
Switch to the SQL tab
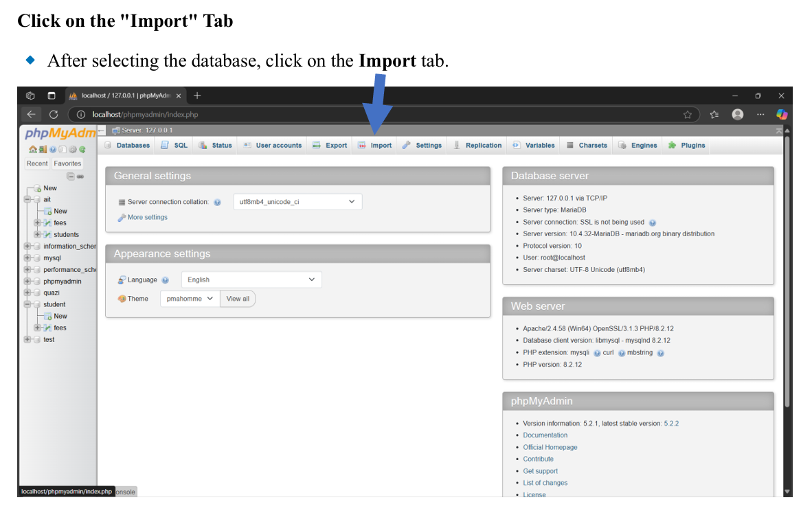coord(174,146)
